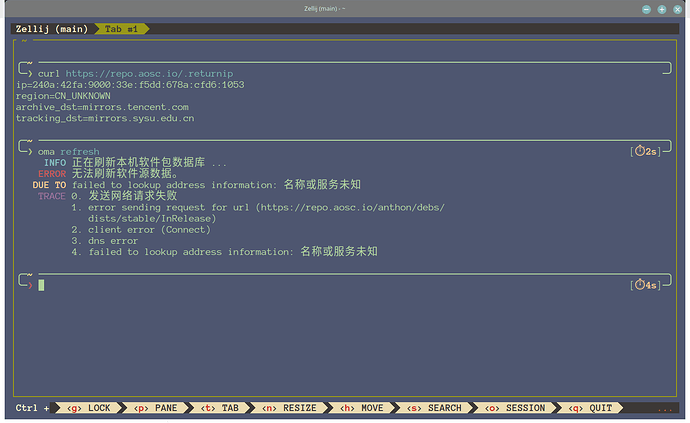
Task: Click the ip=240a:42fa address line
Action: coord(130,85)
